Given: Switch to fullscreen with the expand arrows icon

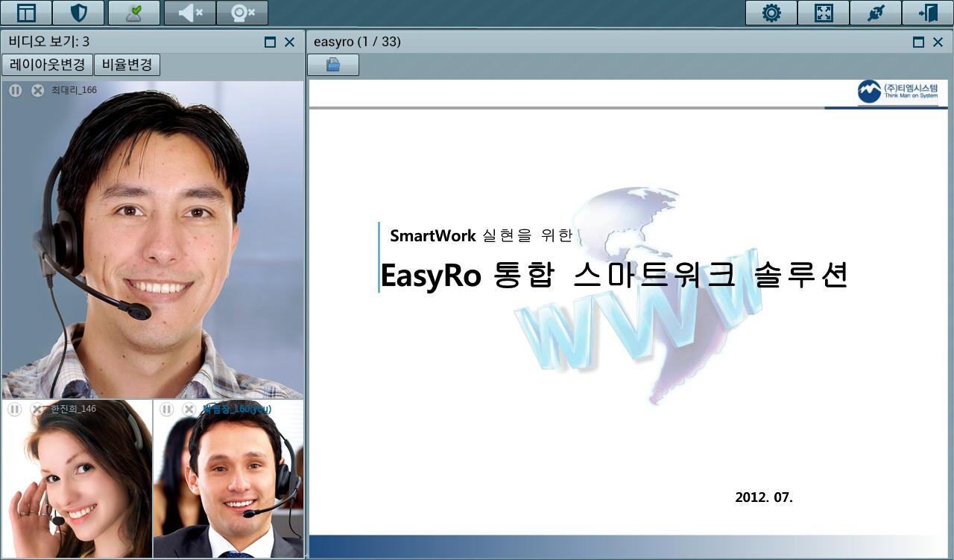Looking at the screenshot, I should pos(824,13).
